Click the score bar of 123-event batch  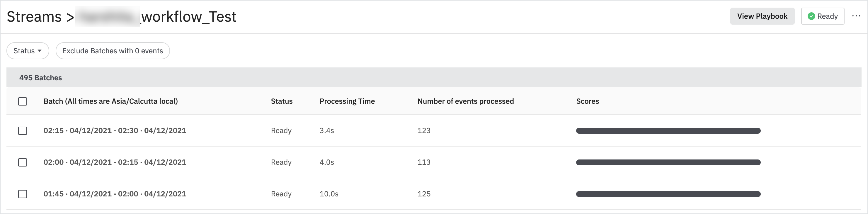tap(668, 131)
